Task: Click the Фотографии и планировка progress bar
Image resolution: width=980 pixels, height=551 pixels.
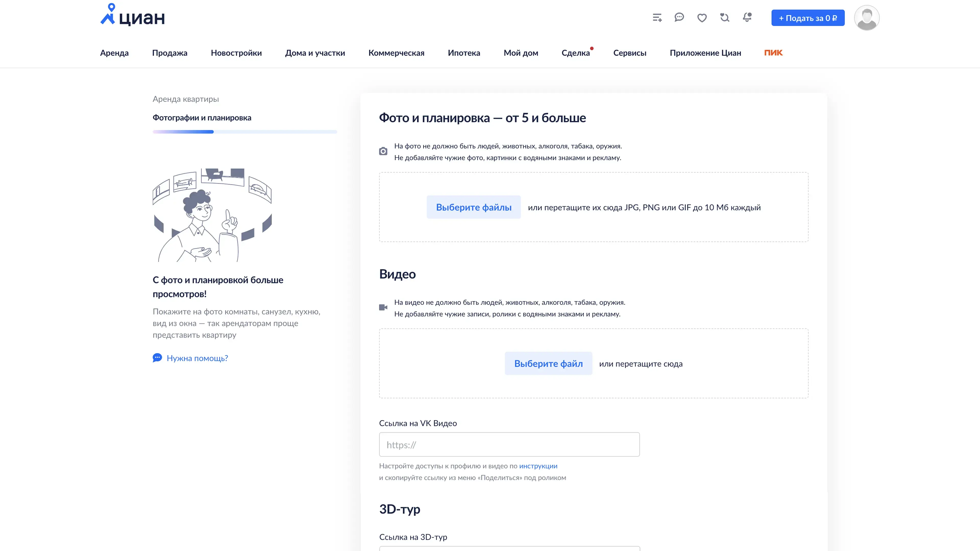Action: [245, 132]
